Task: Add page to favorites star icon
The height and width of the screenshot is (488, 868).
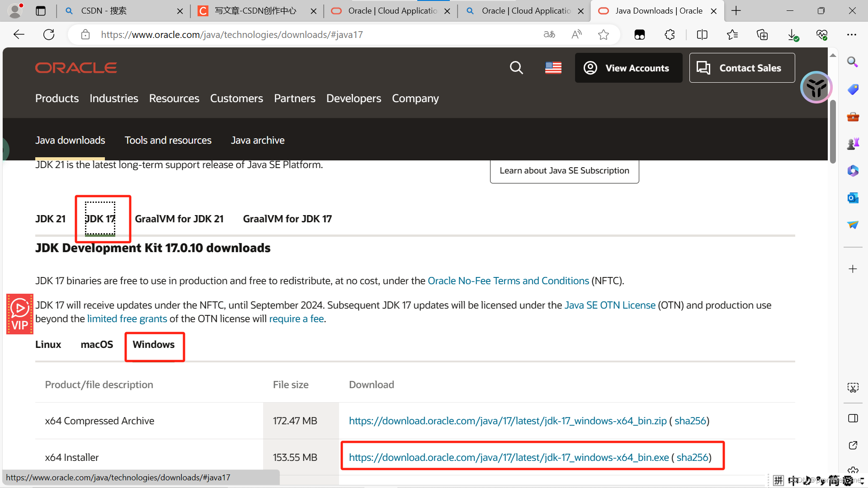Action: tap(603, 35)
